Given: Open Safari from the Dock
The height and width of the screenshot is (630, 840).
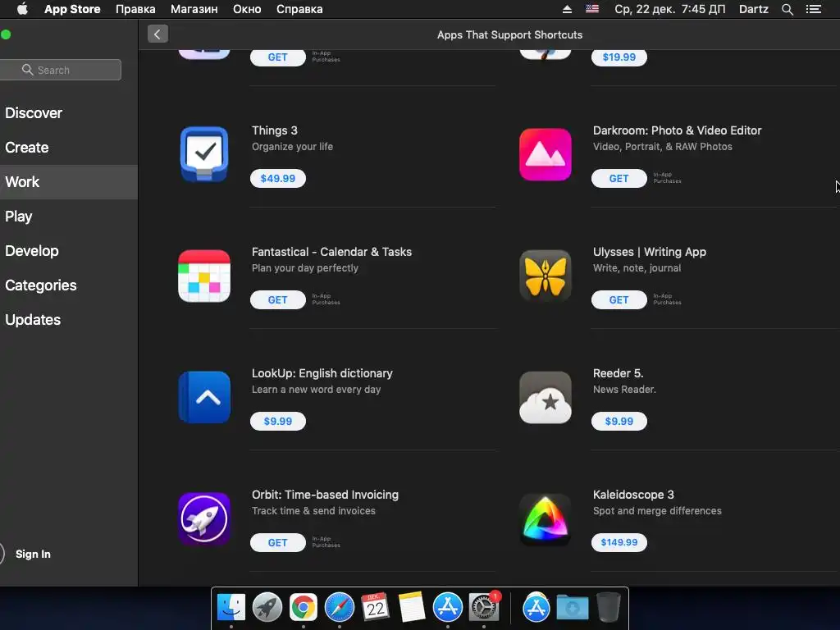Looking at the screenshot, I should [339, 607].
